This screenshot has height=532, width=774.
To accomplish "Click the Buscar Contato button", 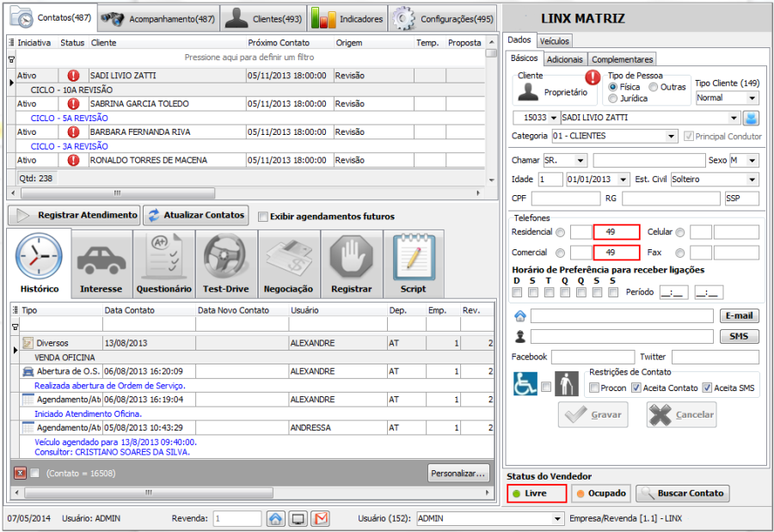I will 683,493.
